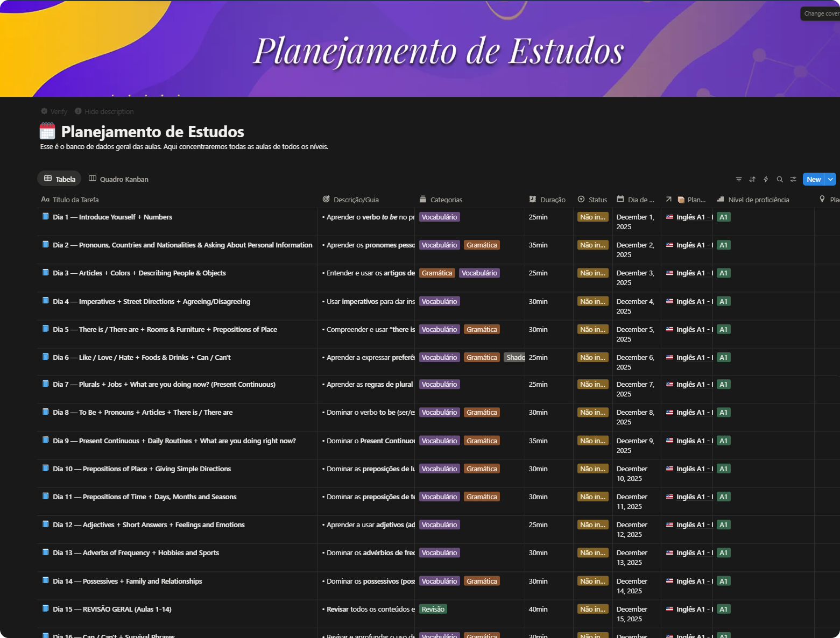Open the filter icon in the toolbar

click(x=738, y=179)
